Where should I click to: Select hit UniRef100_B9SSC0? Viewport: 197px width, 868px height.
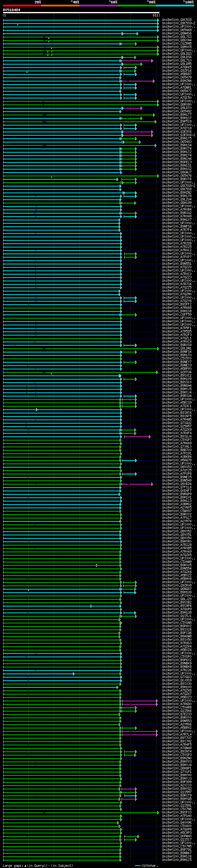pyautogui.click(x=177, y=382)
